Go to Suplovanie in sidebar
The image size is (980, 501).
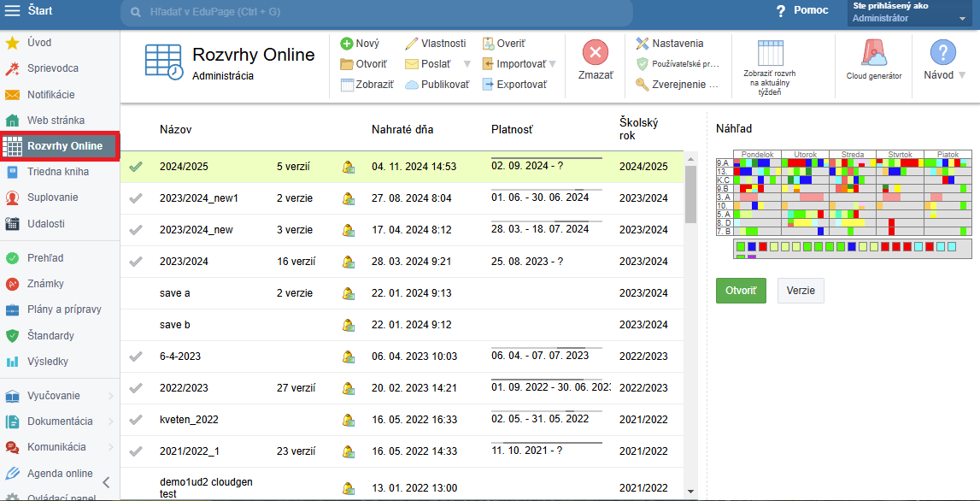tap(53, 197)
